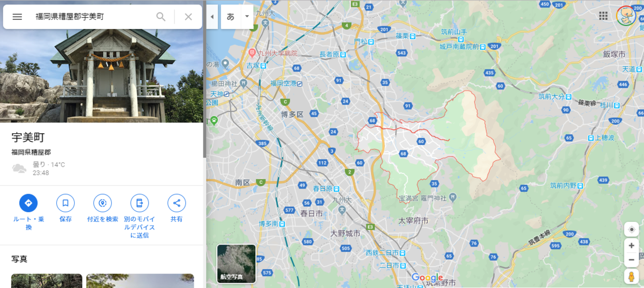Image resolution: width=644 pixels, height=288 pixels.
Task: Click the 春日市 map label
Action: 311,213
